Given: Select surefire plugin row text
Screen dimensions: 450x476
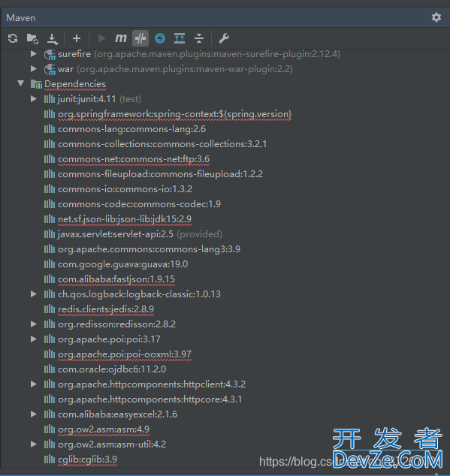Looking at the screenshot, I should 199,54.
